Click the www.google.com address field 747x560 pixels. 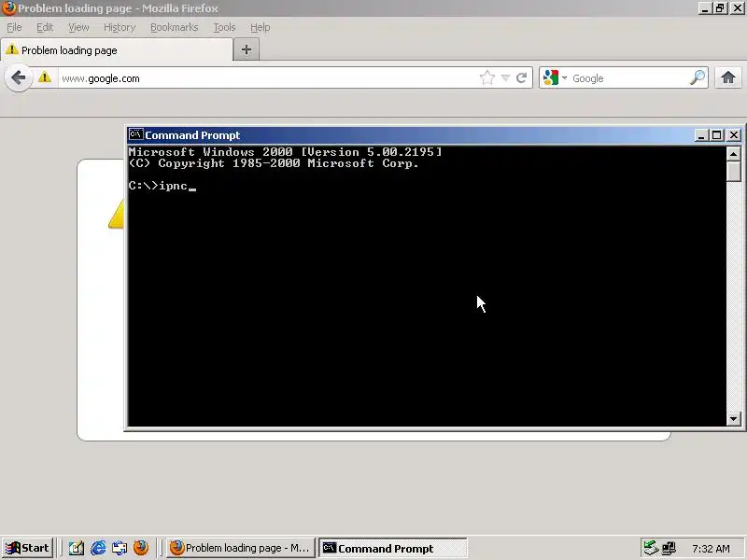[269, 78]
